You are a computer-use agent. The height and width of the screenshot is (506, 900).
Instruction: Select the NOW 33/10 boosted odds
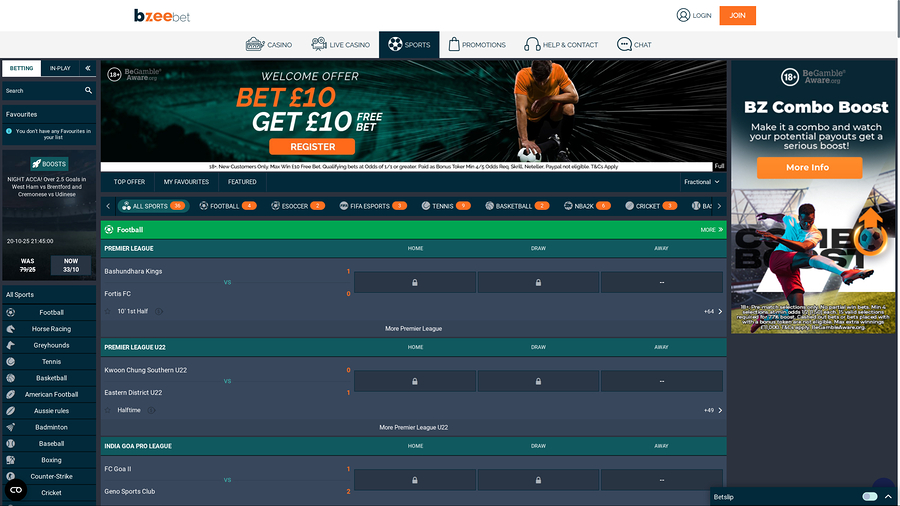coord(71,265)
